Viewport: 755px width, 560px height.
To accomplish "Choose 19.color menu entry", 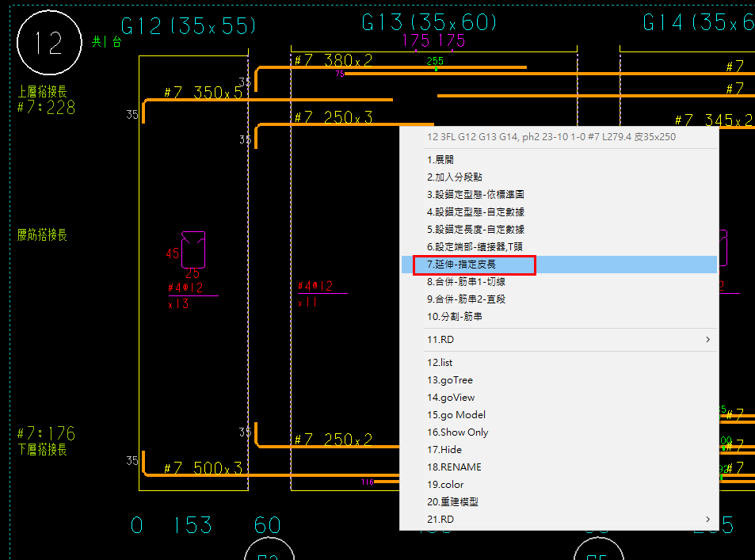I will [x=559, y=485].
